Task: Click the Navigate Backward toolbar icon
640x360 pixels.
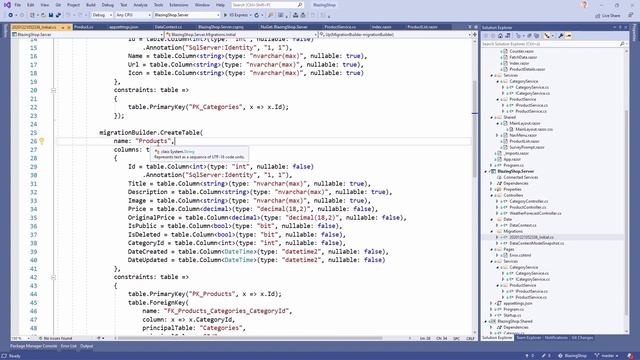Action: [11, 15]
